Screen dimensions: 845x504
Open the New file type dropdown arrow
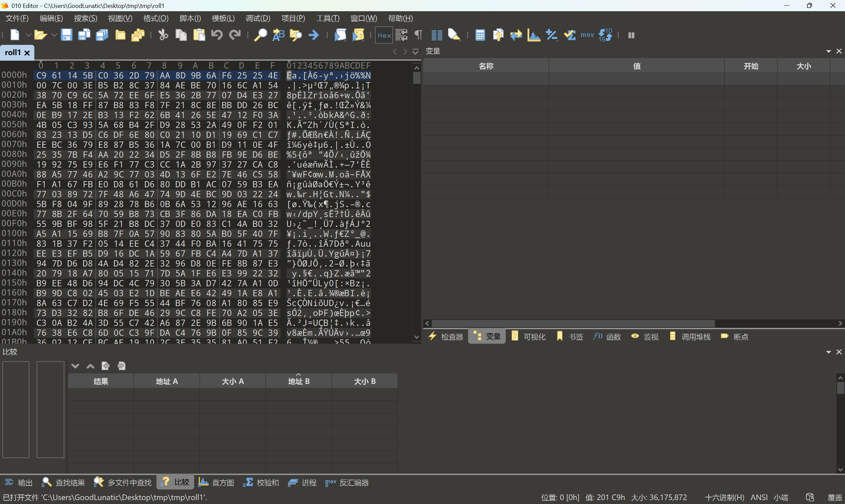28,35
